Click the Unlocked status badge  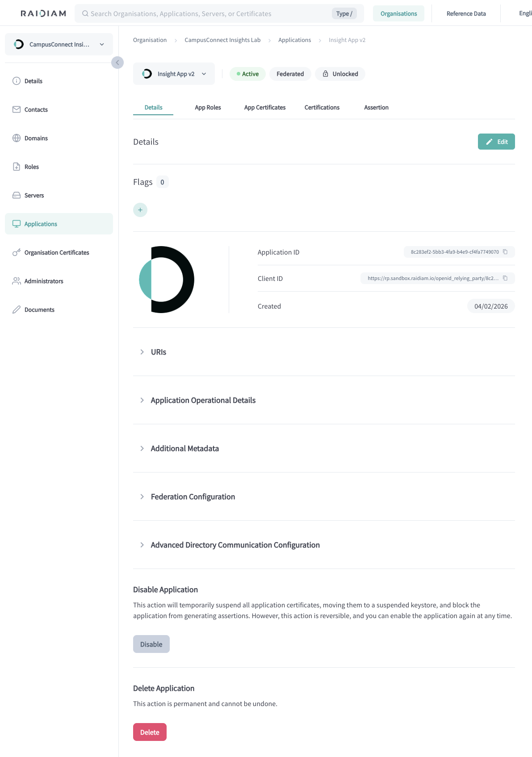[x=340, y=74]
